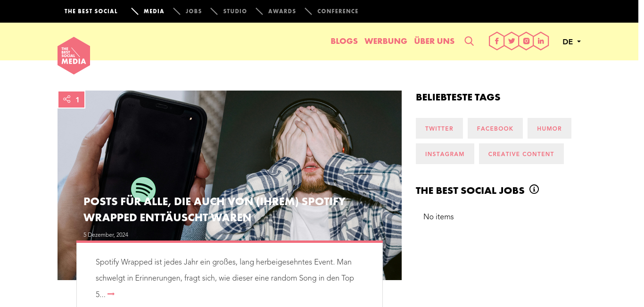
Task: Open the DE language dropdown
Action: [x=571, y=41]
